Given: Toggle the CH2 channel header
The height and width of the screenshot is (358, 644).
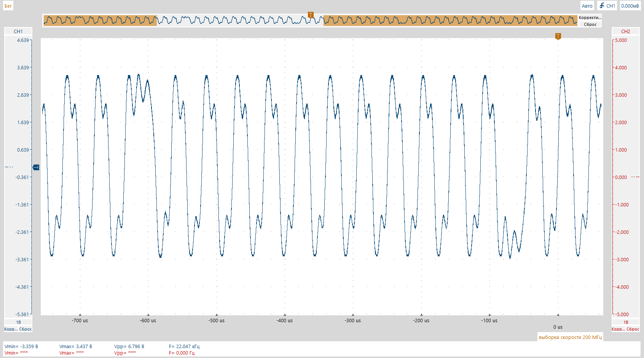Looking at the screenshot, I should coord(625,31).
